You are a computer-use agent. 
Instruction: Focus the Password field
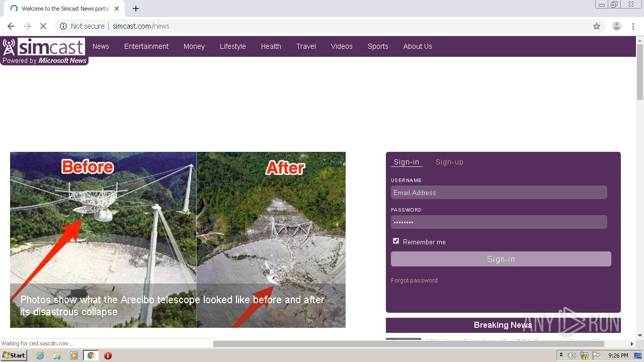pos(499,222)
